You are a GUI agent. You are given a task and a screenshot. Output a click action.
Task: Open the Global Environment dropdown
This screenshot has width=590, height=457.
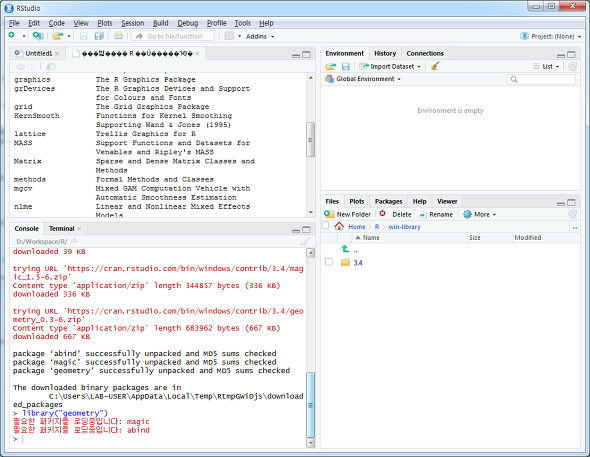coord(363,79)
